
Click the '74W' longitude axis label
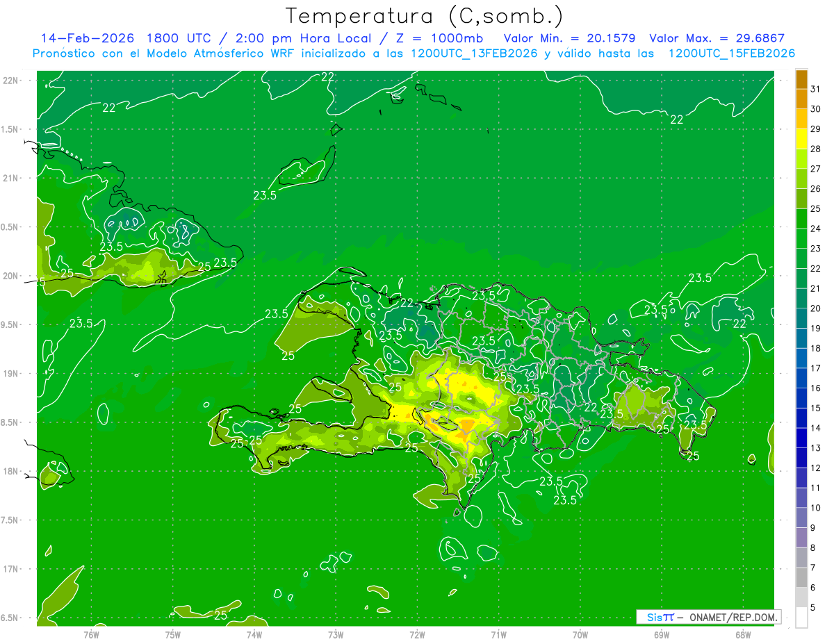pos(254,634)
